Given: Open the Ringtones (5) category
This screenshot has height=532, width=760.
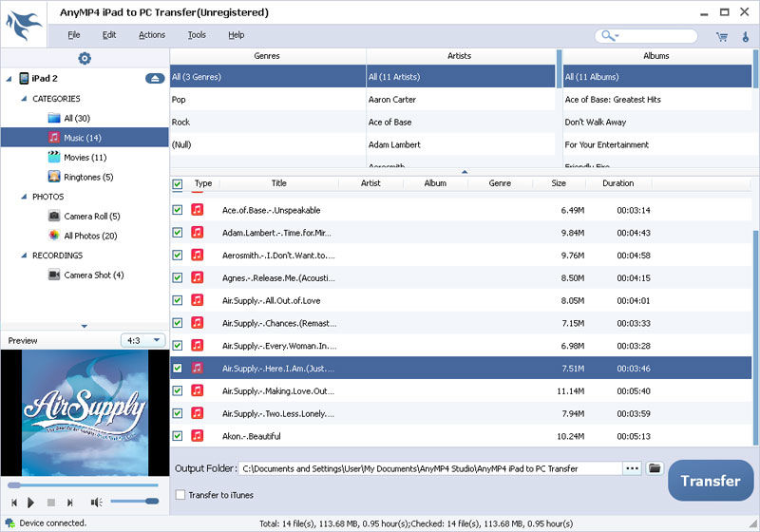Looking at the screenshot, I should click(88, 177).
